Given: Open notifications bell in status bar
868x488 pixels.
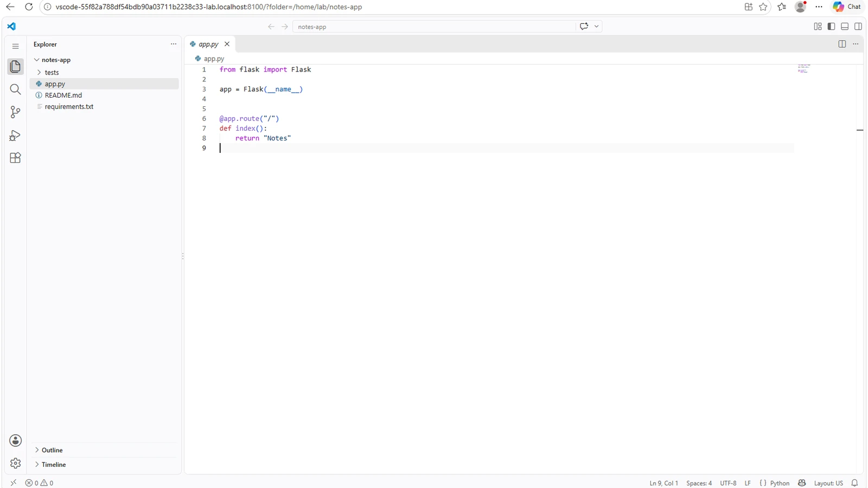Looking at the screenshot, I should click(x=854, y=483).
